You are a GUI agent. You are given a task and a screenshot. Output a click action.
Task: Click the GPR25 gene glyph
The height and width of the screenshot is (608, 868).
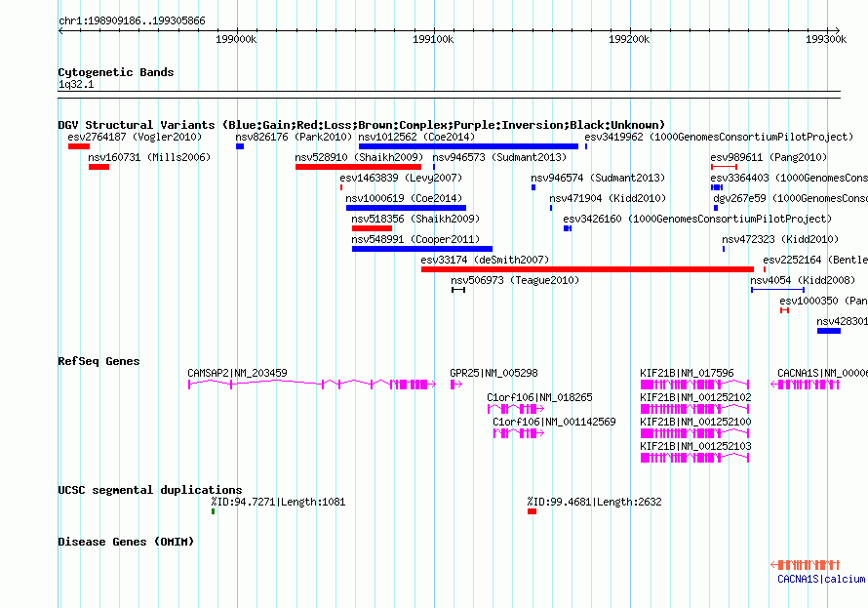[456, 384]
